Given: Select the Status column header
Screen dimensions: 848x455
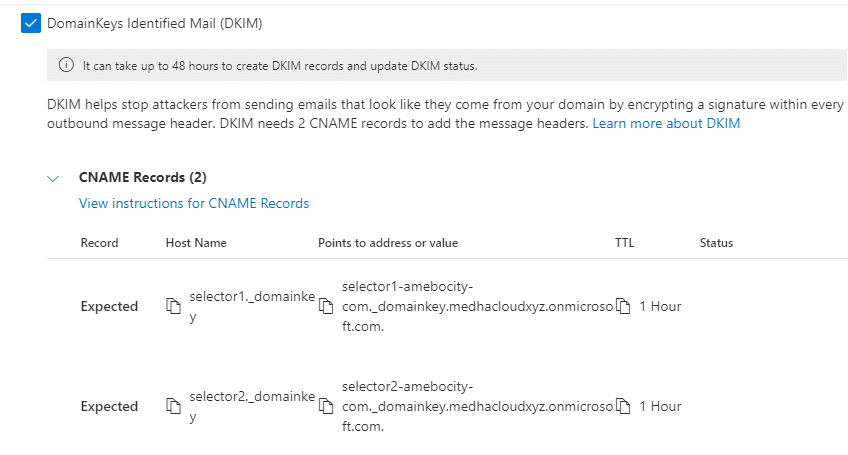Looking at the screenshot, I should 716,243.
